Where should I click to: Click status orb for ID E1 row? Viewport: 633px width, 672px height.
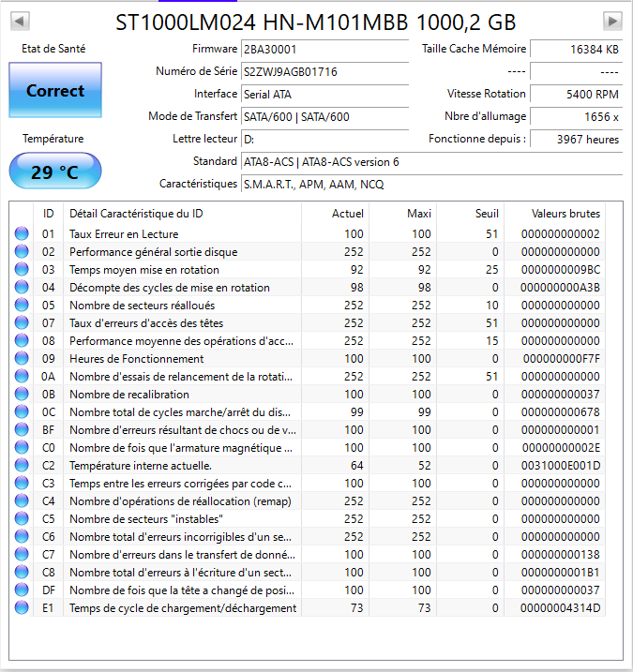coord(22,607)
